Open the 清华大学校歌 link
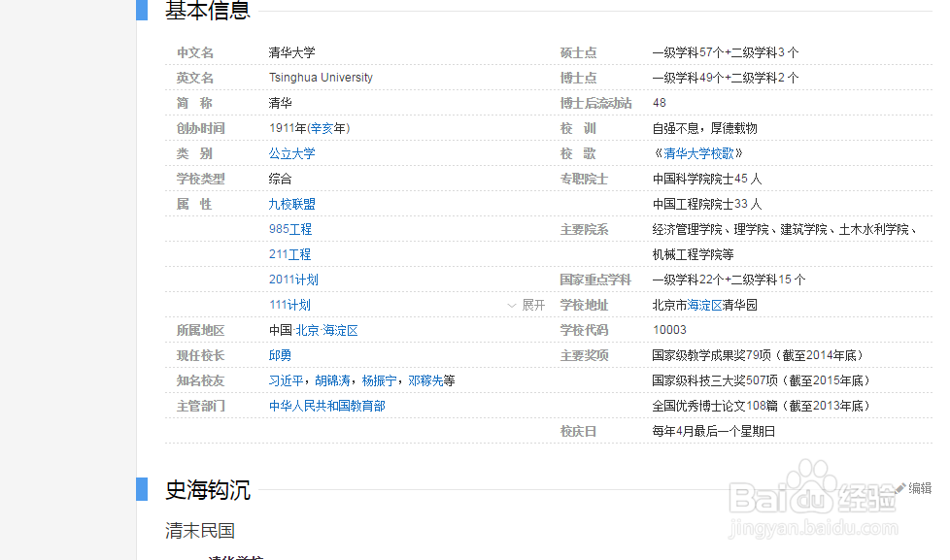The image size is (950, 560). click(x=698, y=153)
